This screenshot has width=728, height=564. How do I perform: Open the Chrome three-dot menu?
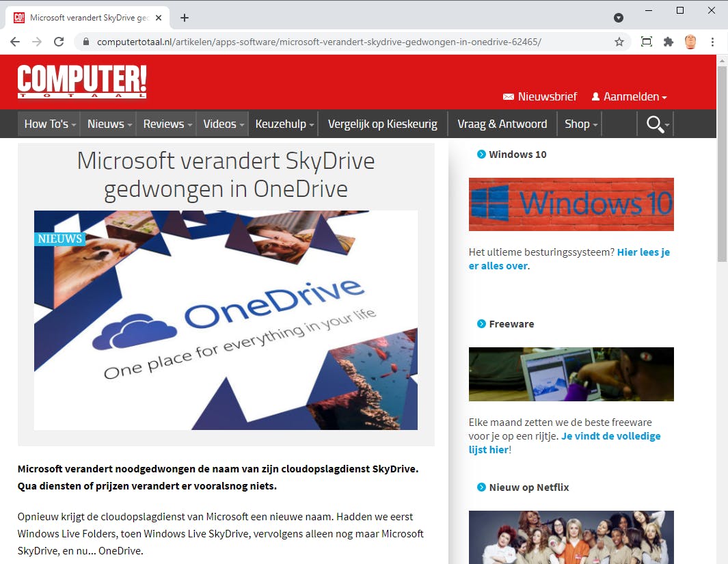click(712, 42)
